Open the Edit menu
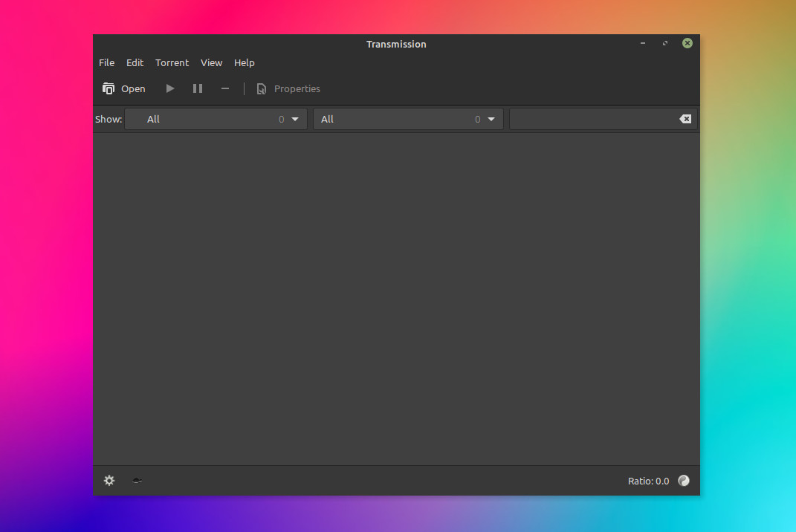The image size is (796, 532). 135,63
